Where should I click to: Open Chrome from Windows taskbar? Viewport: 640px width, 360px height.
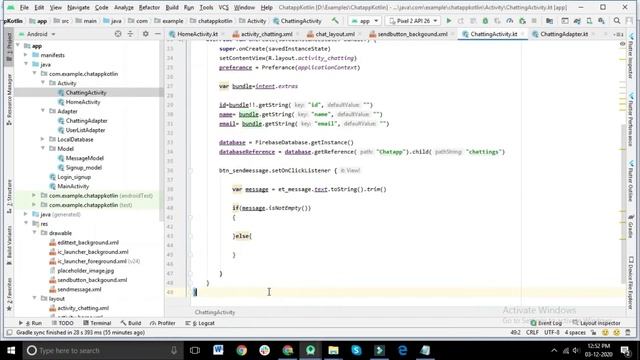(x=241, y=350)
